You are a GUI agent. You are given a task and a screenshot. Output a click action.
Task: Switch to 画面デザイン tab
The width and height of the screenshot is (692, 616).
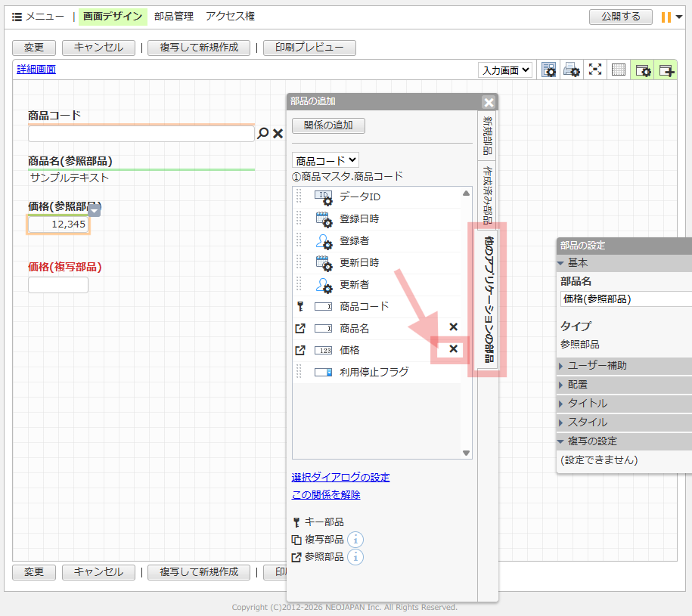coord(113,17)
